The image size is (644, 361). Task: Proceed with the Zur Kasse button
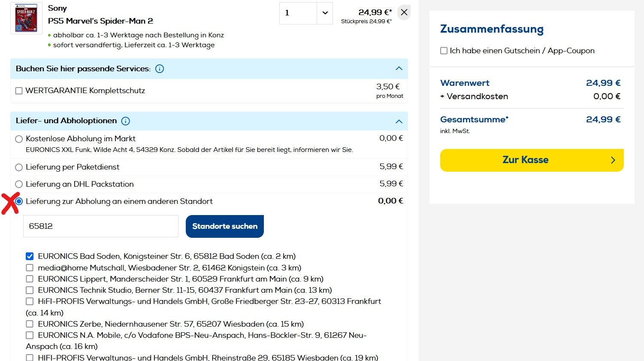pyautogui.click(x=532, y=160)
